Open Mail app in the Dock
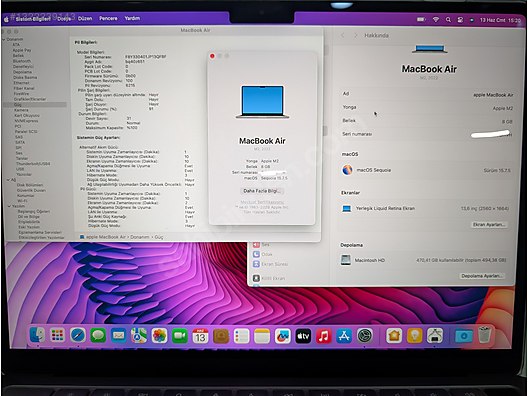Image resolution: width=528 pixels, height=396 pixels. coord(119,335)
